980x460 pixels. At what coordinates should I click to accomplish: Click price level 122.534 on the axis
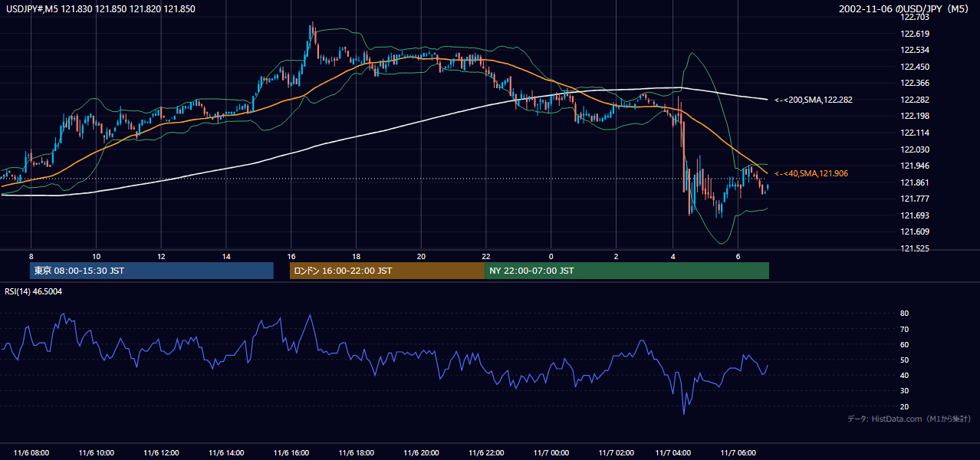pos(916,50)
